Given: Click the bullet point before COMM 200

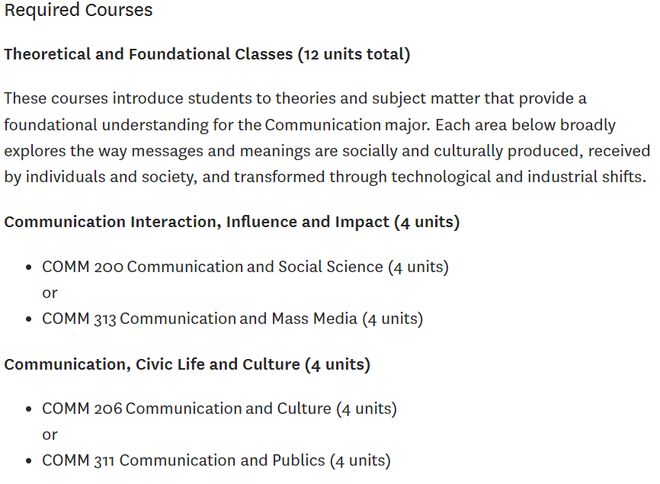Looking at the screenshot, I should [28, 268].
